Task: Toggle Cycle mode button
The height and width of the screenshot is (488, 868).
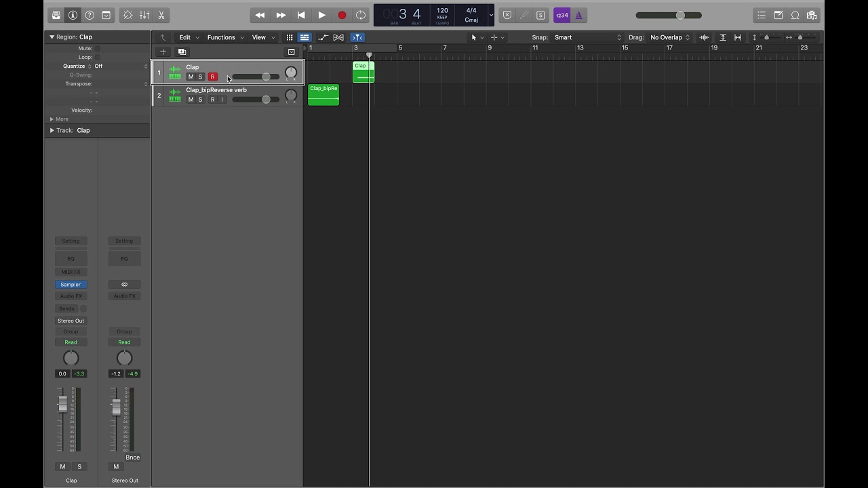Action: tap(361, 15)
